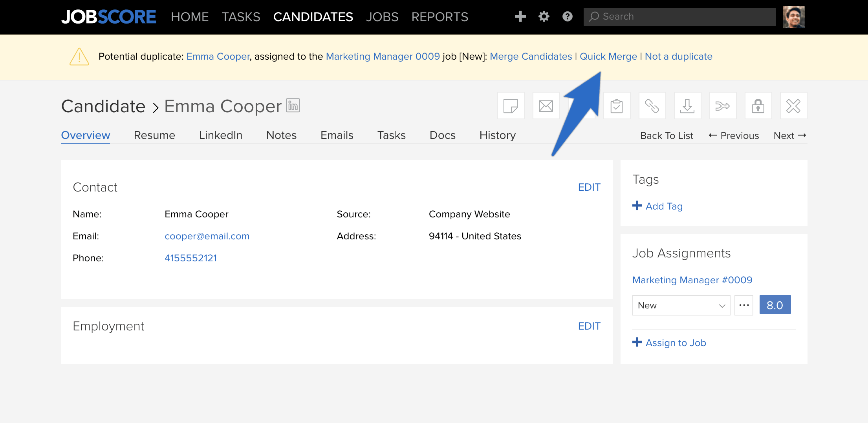Open the Docs tab
This screenshot has height=423, width=868.
[443, 135]
